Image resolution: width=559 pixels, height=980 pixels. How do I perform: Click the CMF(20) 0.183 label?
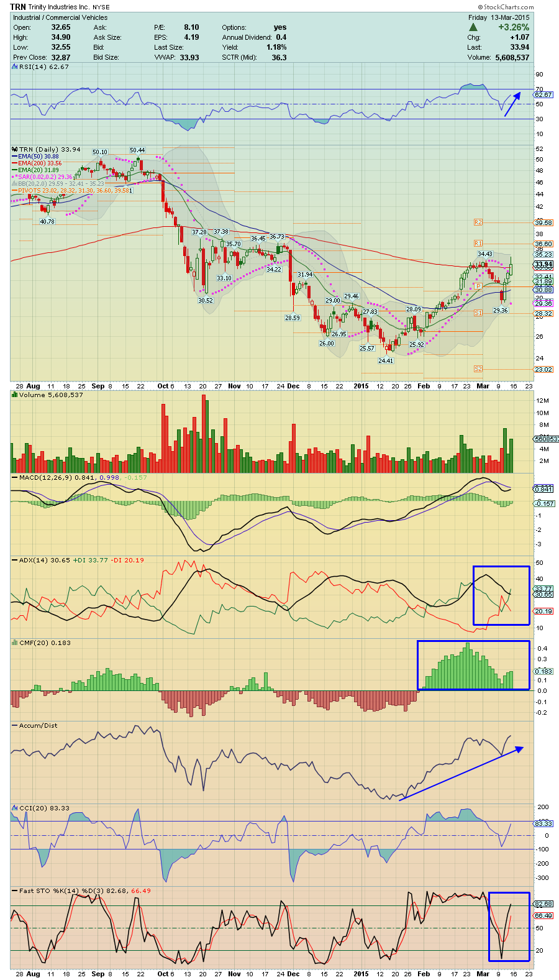point(44,643)
